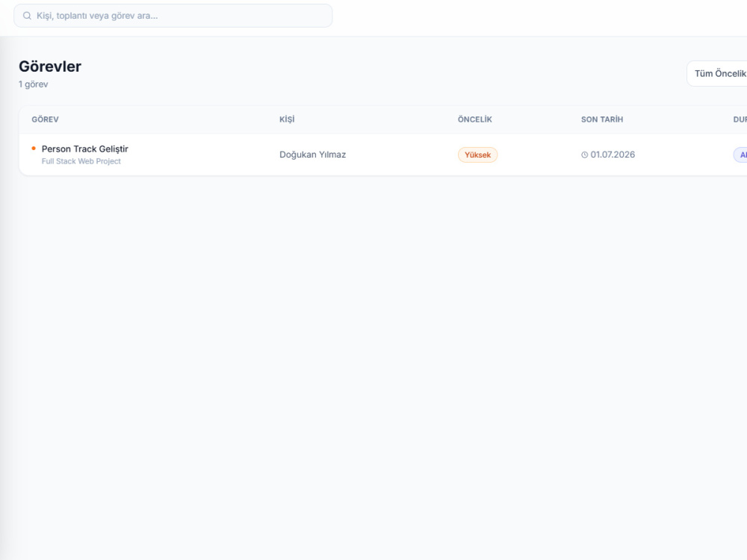
Task: Click the ÖNCELİK column header
Action: tap(475, 119)
